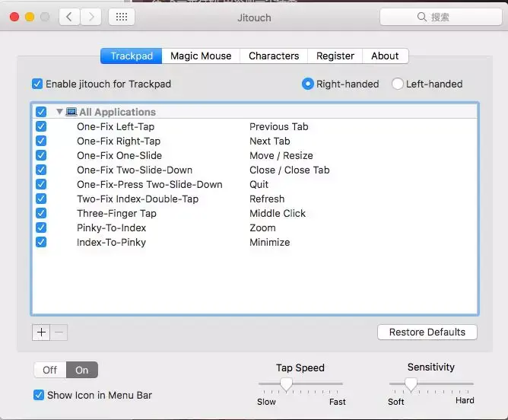Uncheck Two-Fix Index-Double-Tap checkbox
This screenshot has height=420, width=508.
[x=41, y=199]
